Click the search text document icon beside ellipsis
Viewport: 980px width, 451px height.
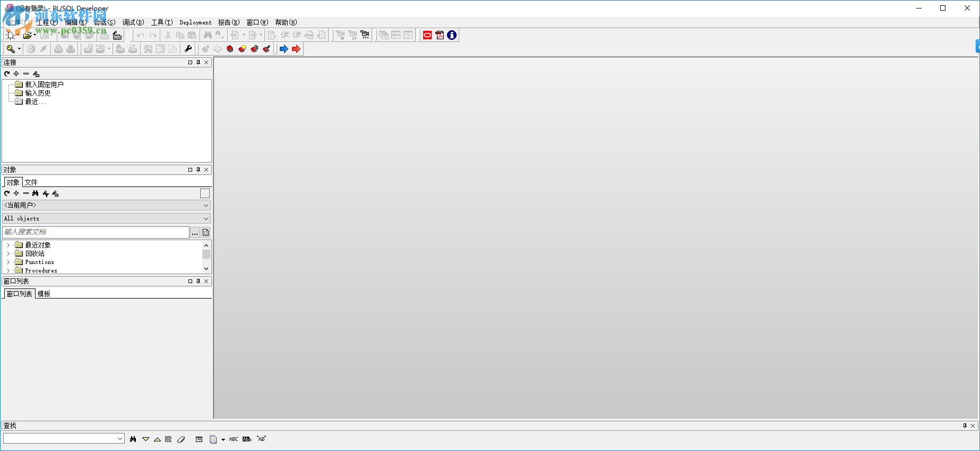pyautogui.click(x=206, y=233)
